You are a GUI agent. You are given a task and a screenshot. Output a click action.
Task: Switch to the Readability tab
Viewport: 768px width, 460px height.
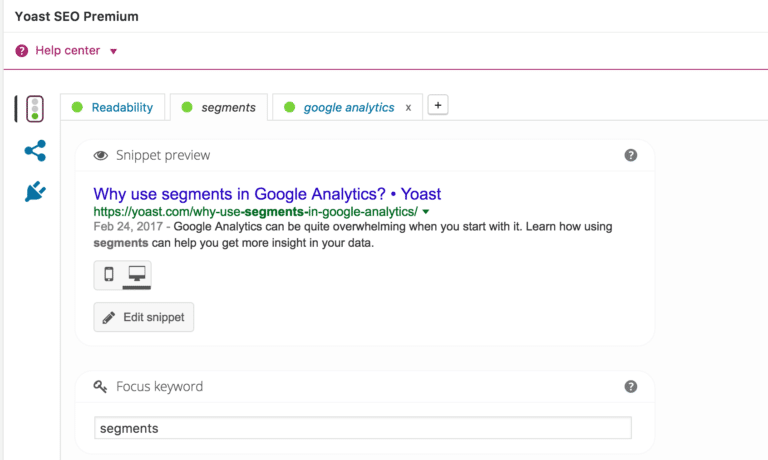click(113, 107)
